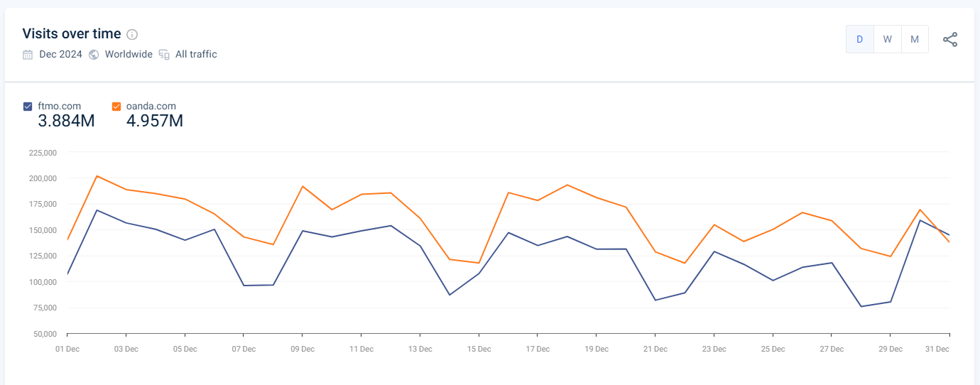Switch to monthly view with M button
980x385 pixels.
915,39
